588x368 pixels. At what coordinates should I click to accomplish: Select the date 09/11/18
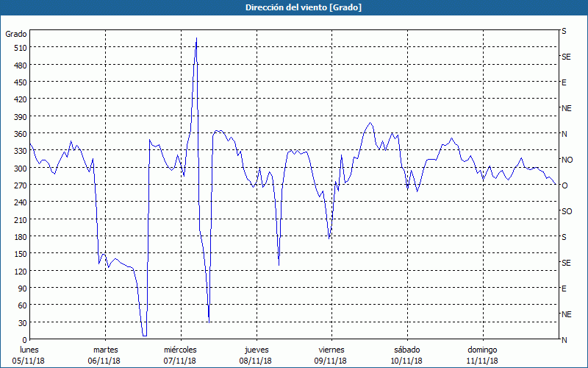(331, 361)
